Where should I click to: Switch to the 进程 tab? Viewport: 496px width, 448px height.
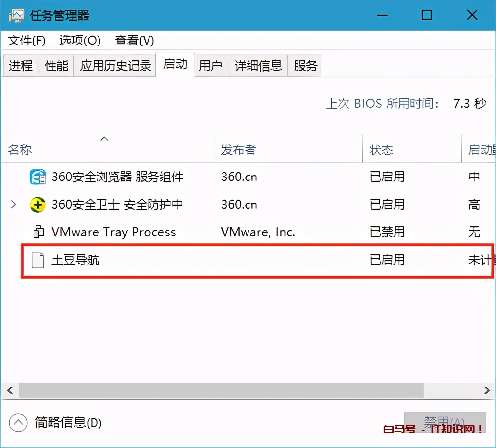pyautogui.click(x=20, y=65)
